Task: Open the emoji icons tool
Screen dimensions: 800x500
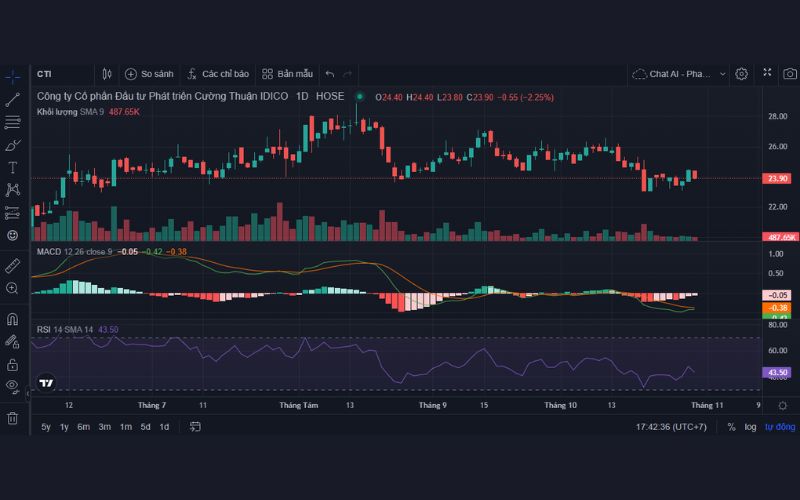Action: [12, 235]
